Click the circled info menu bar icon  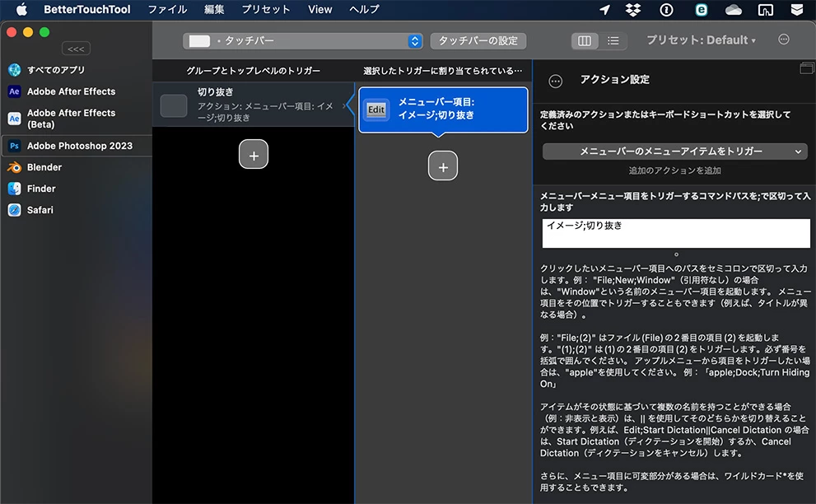click(666, 10)
